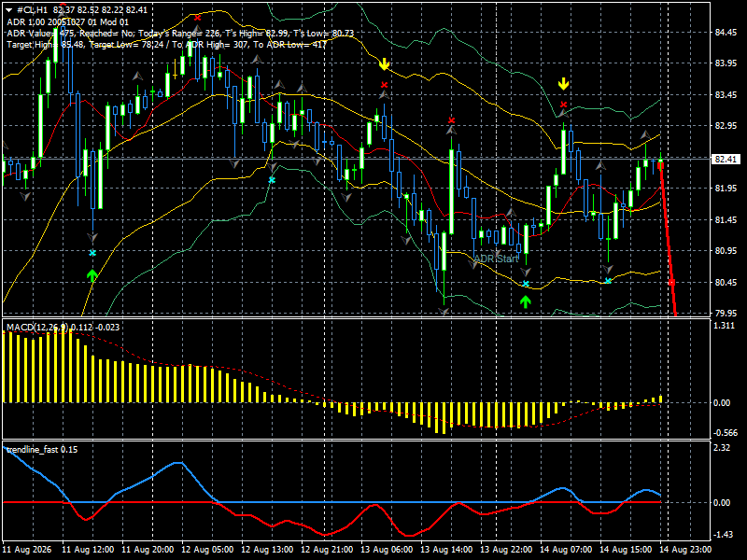
Task: Click the 13 Aug 06:00 time axis label
Action: (387, 550)
